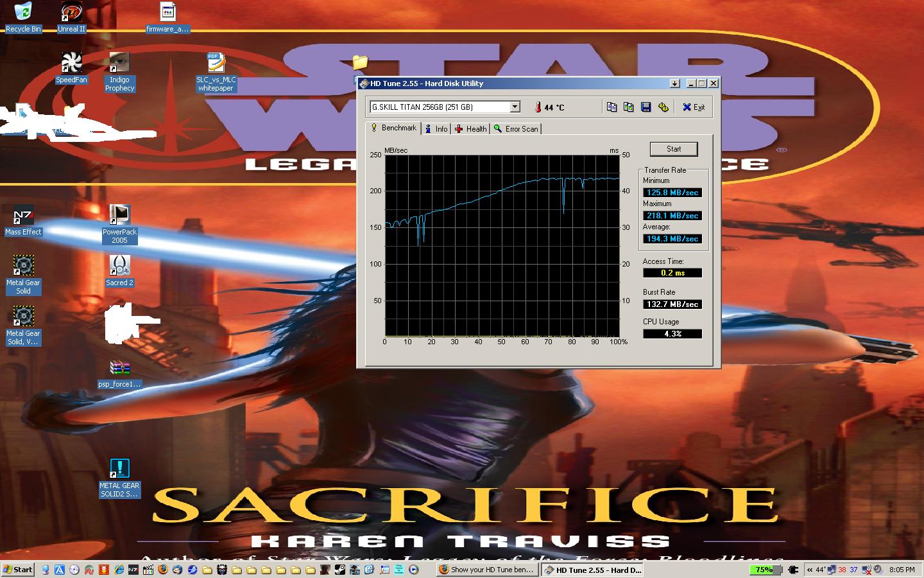
Task: Launch Windows Media Player from Quick Launch
Action: pos(414,570)
